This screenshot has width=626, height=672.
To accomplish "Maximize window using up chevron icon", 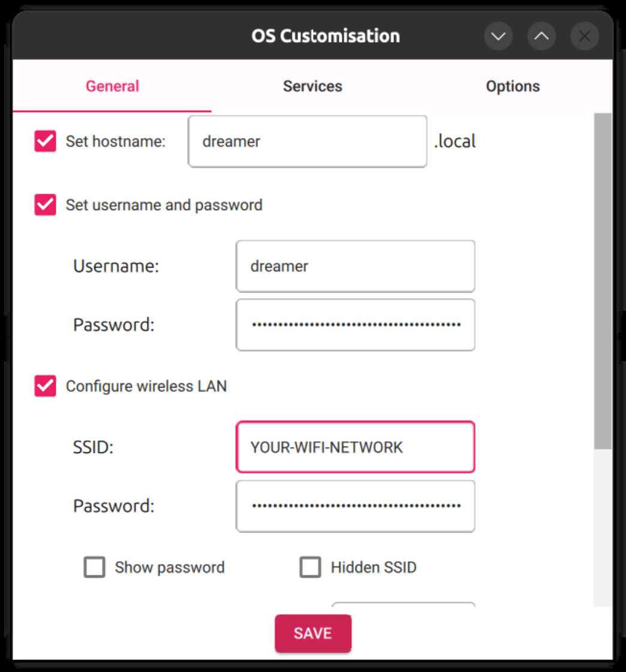I will [x=541, y=37].
